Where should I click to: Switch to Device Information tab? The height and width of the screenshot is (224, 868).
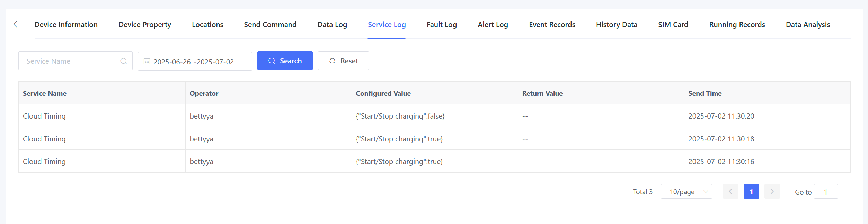click(x=66, y=25)
